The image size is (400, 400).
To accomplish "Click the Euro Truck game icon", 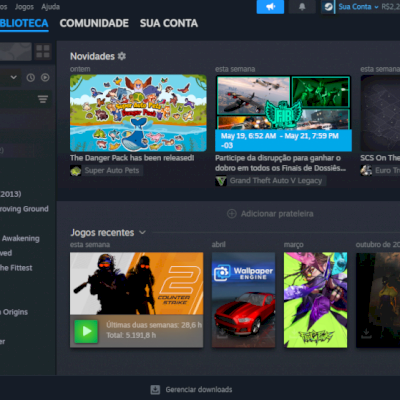I will [366, 171].
